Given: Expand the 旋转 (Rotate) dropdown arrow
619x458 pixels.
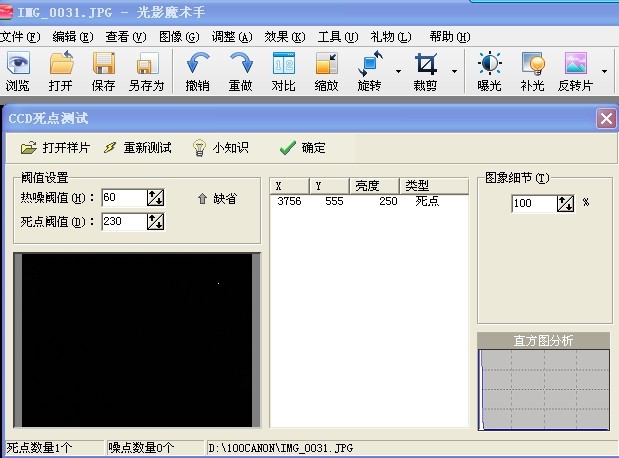Looking at the screenshot, I should 398,72.
